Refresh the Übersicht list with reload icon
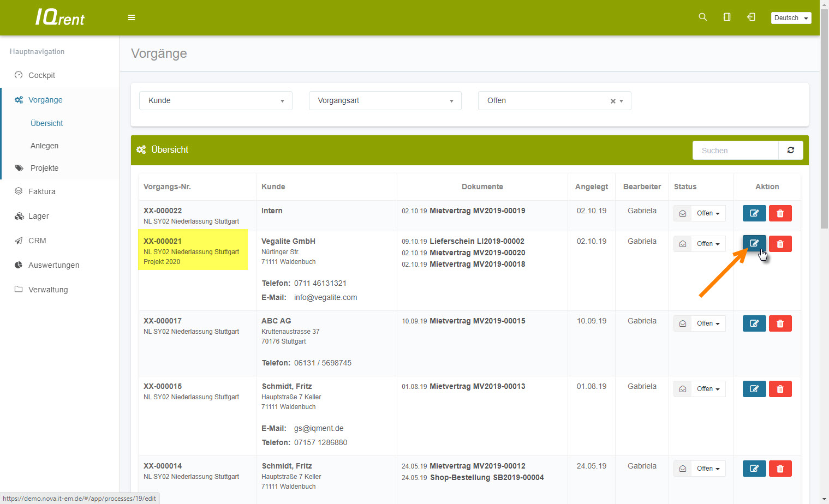This screenshot has height=504, width=829. (x=790, y=150)
